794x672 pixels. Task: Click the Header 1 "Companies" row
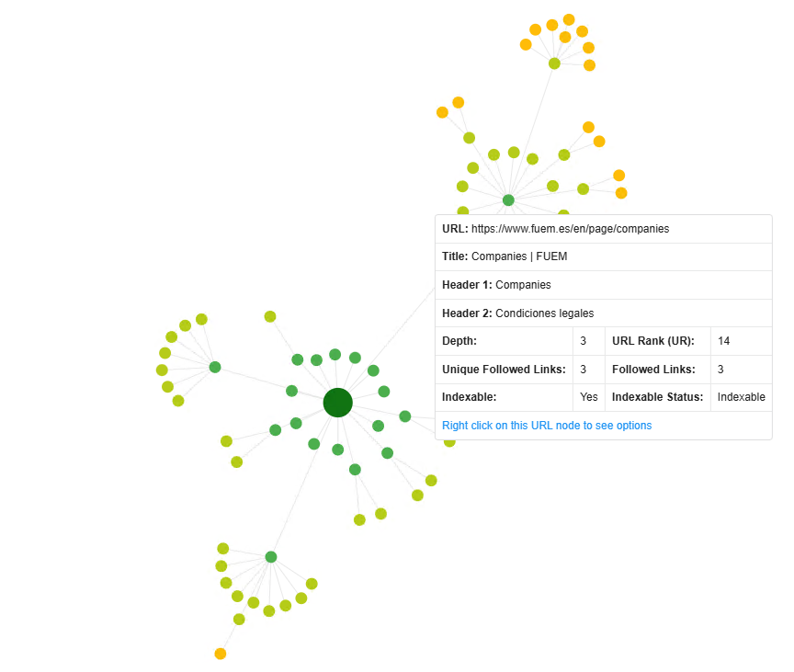[604, 285]
